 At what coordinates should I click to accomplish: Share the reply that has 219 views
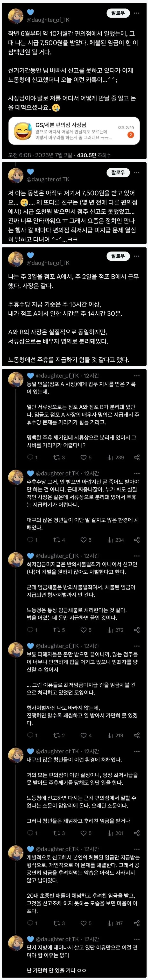137,735
